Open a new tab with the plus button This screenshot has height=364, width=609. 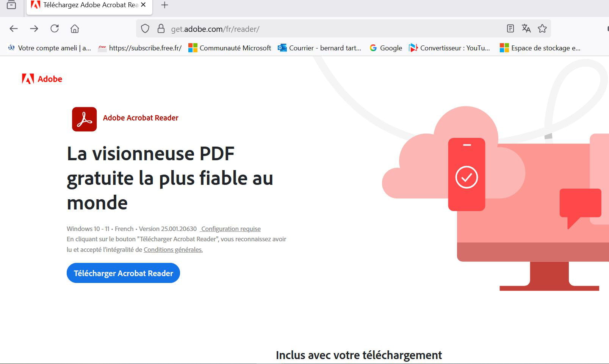(x=164, y=5)
